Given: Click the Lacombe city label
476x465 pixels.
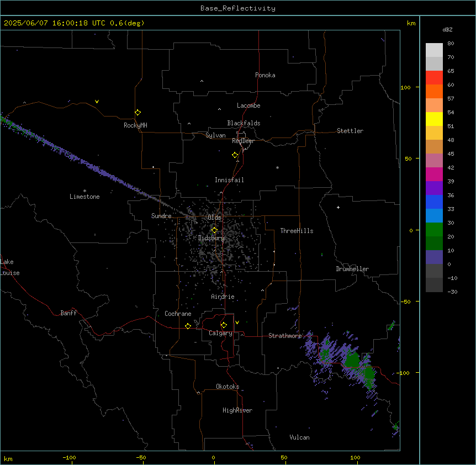Looking at the screenshot, I should coord(248,105).
